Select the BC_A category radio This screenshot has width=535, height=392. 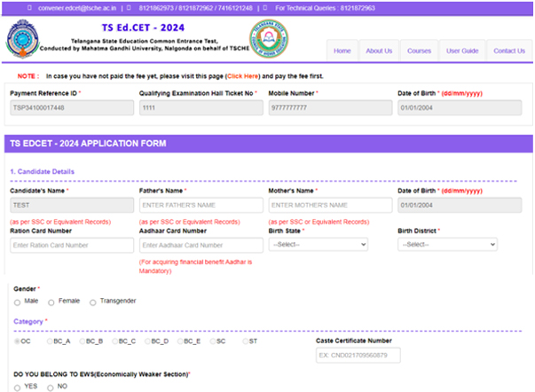50,341
